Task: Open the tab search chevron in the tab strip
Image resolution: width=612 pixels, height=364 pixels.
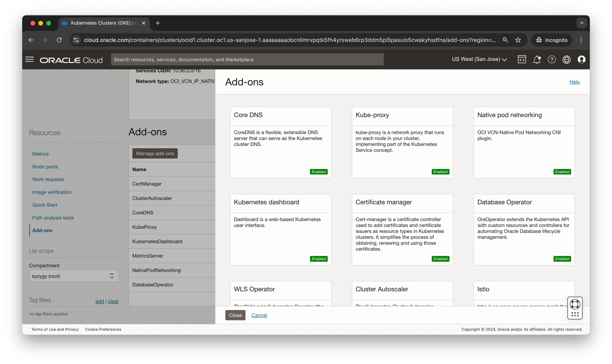Action: tap(582, 23)
